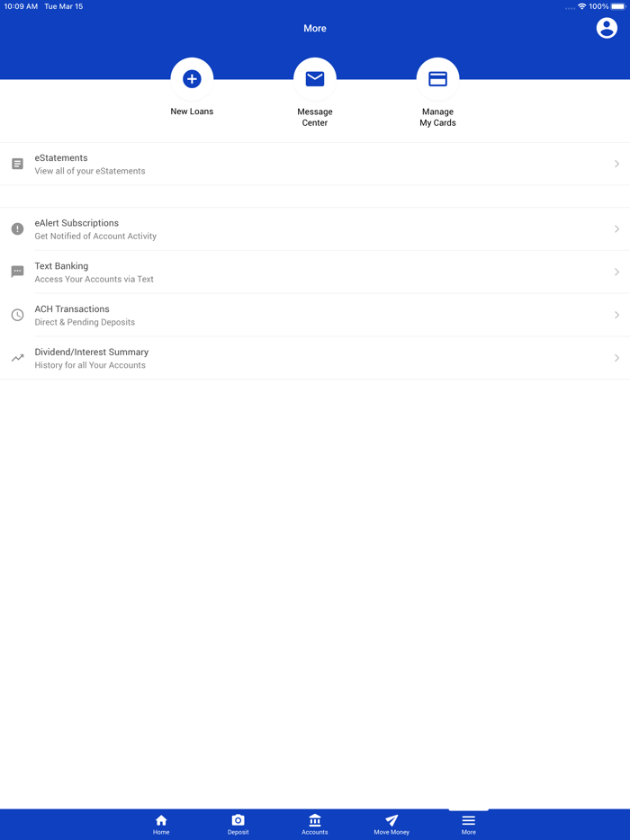
Task: Tap the eAlert Subscriptions exclamation icon
Action: [x=18, y=228]
